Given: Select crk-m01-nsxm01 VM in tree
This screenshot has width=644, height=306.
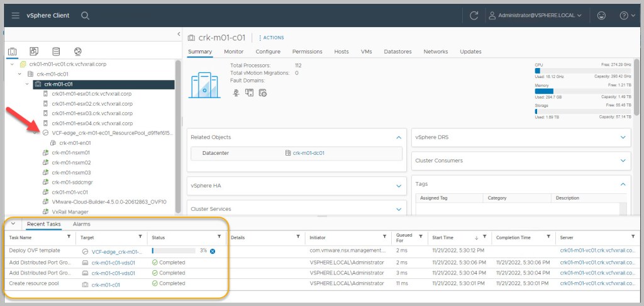Looking at the screenshot, I should point(70,152).
